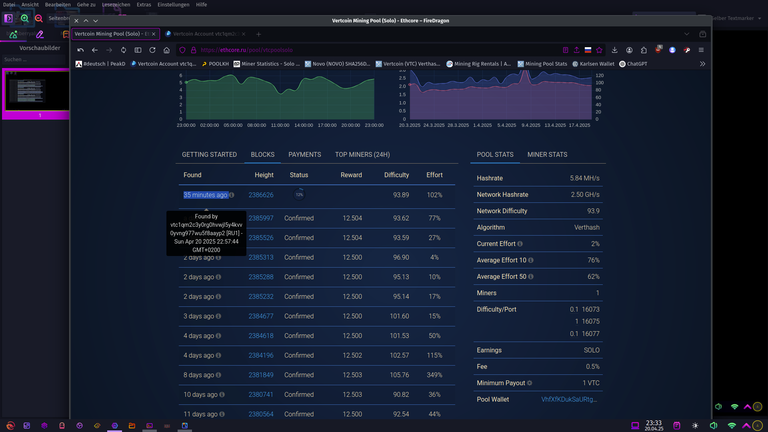Viewport: 768px width, 432px height.
Task: Click the info icon beside Current Effort
Action: coord(520,244)
